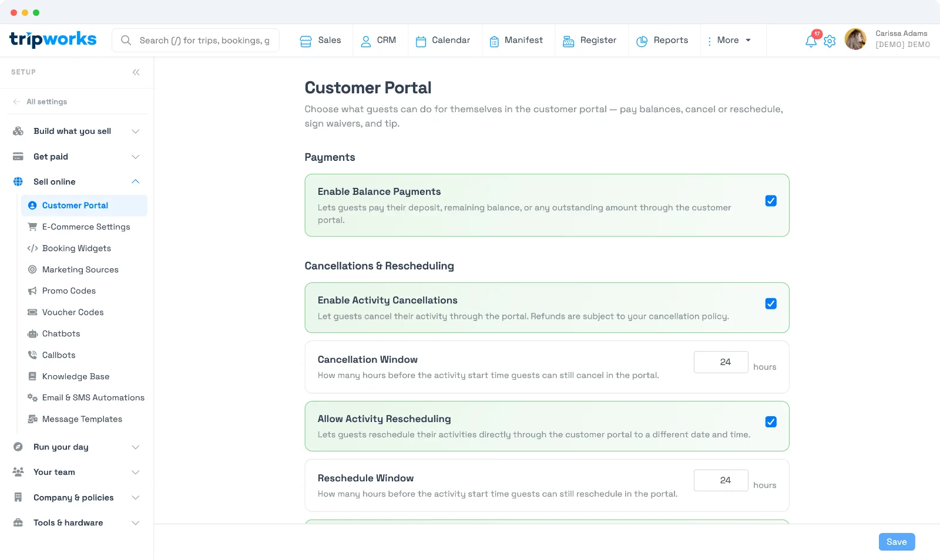
Task: Uncheck Enable Balance Payments checkbox
Action: click(x=771, y=201)
